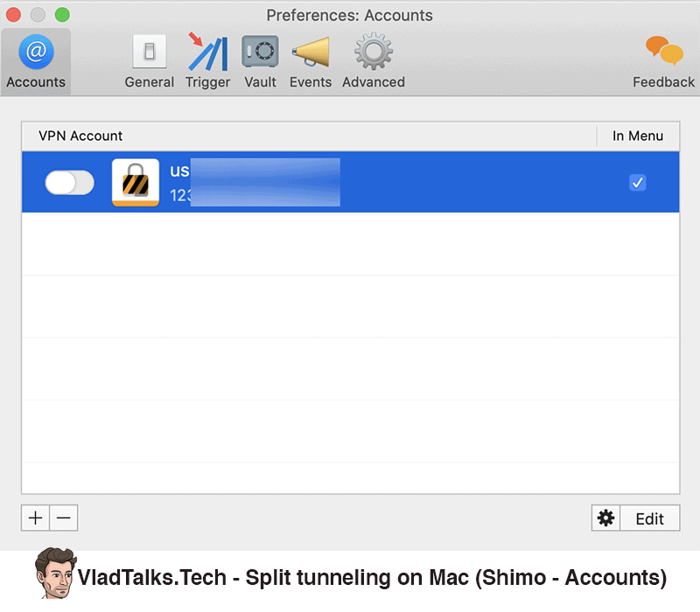Viewport: 700px width, 612px height.
Task: Add a new VPN account
Action: point(35,518)
